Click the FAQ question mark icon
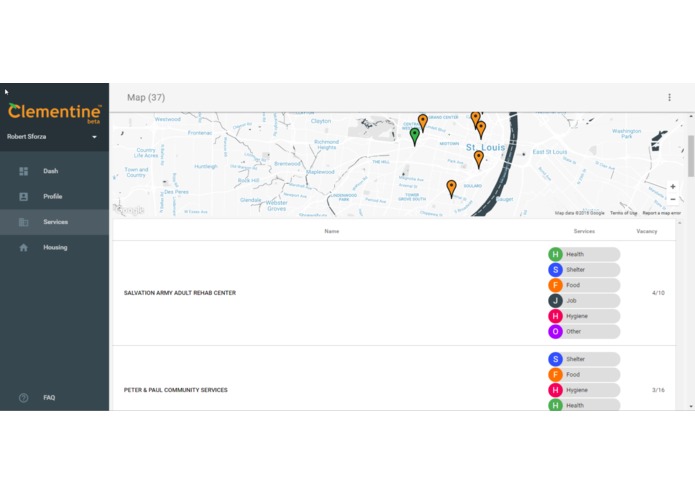Viewport: 695px width, 494px height. [23, 397]
